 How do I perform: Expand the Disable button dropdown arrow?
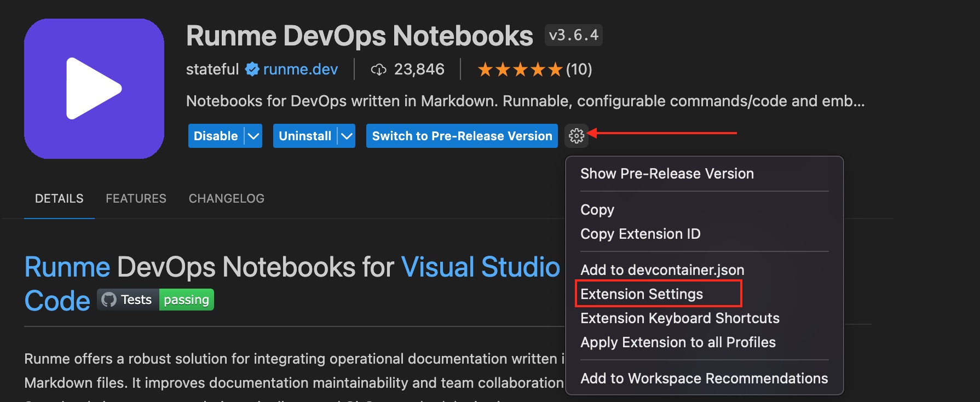pyautogui.click(x=253, y=136)
